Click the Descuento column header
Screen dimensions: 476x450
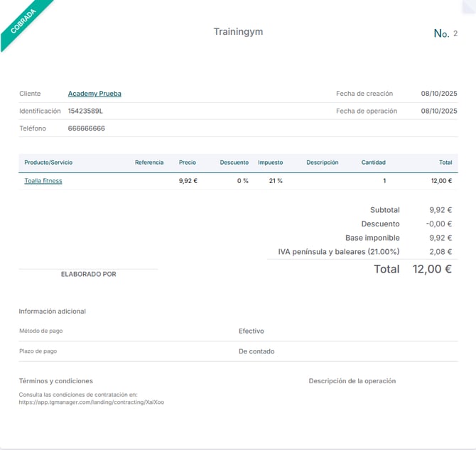point(234,163)
